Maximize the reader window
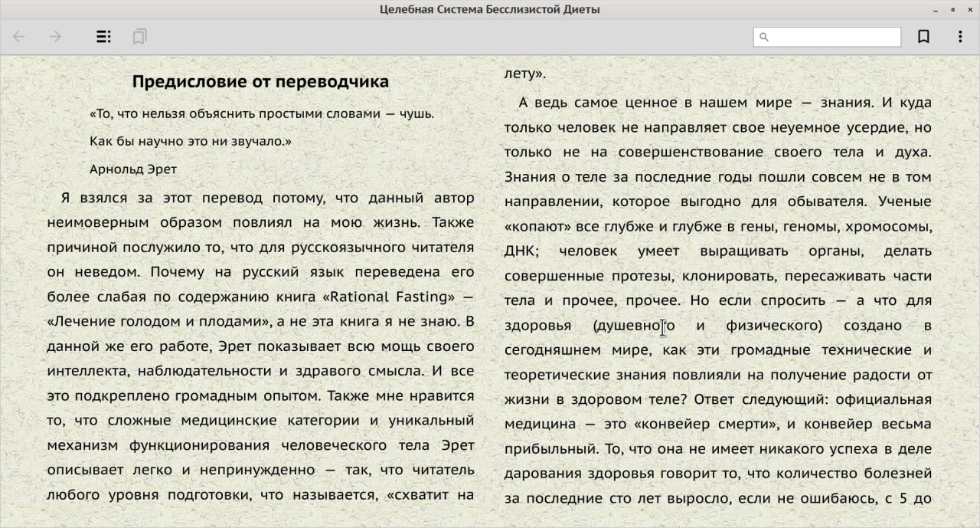The height and width of the screenshot is (528, 980). click(x=952, y=10)
